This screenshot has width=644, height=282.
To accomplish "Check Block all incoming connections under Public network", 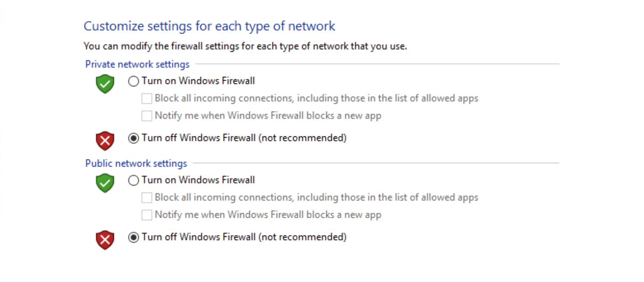I will pyautogui.click(x=146, y=198).
